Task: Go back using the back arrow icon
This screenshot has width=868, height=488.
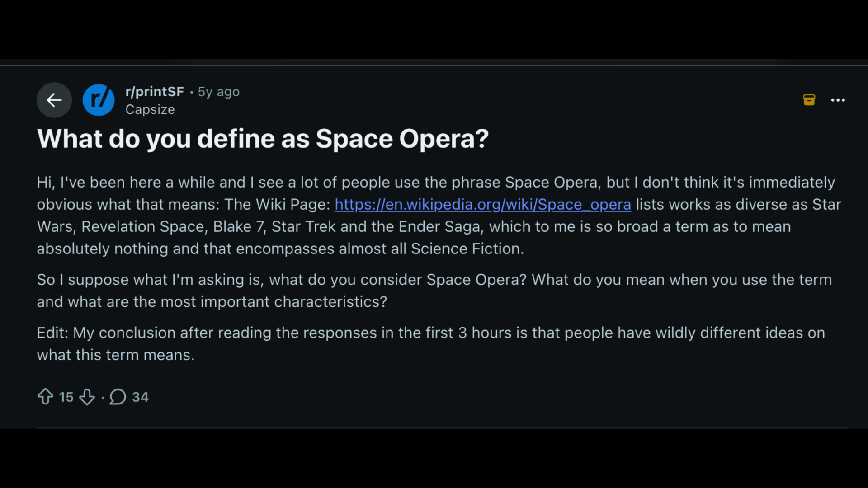Action: click(54, 100)
